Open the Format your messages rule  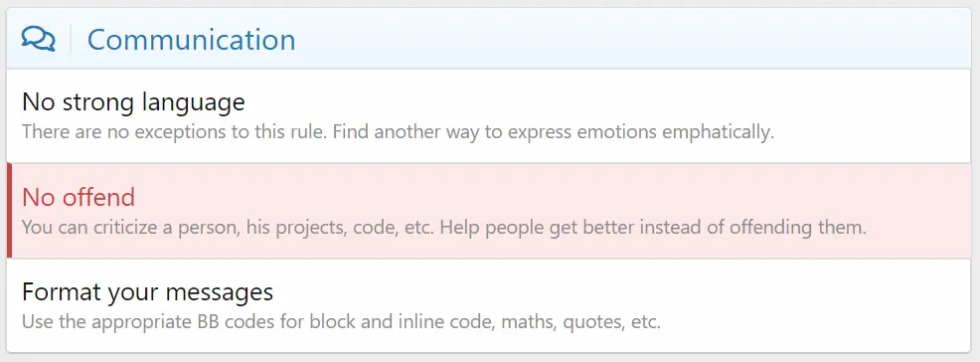pos(147,292)
